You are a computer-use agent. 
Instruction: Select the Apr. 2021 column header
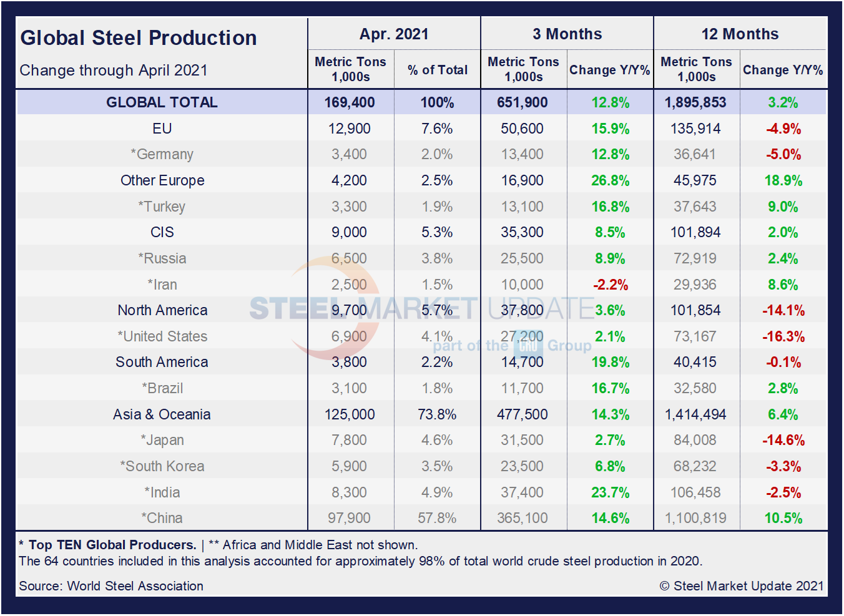394,34
